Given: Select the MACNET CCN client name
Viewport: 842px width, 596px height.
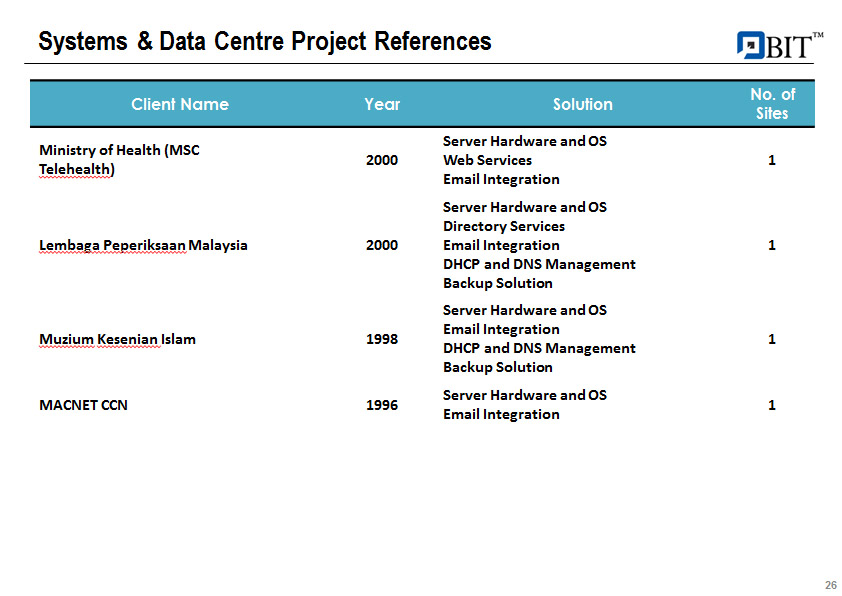Looking at the screenshot, I should 83,405.
